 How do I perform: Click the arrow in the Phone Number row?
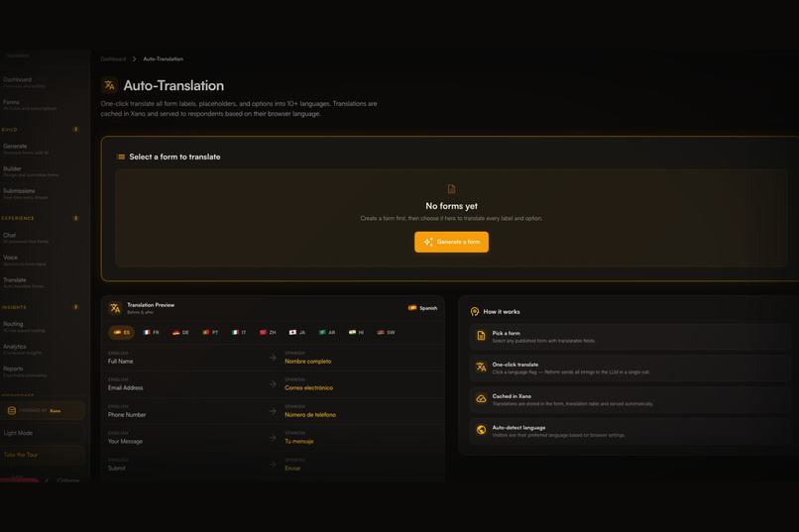tap(274, 411)
